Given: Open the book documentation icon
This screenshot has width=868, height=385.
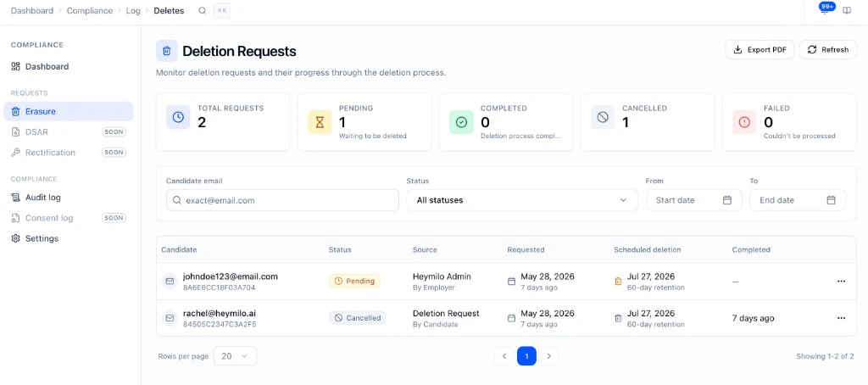Looking at the screenshot, I should 847,10.
